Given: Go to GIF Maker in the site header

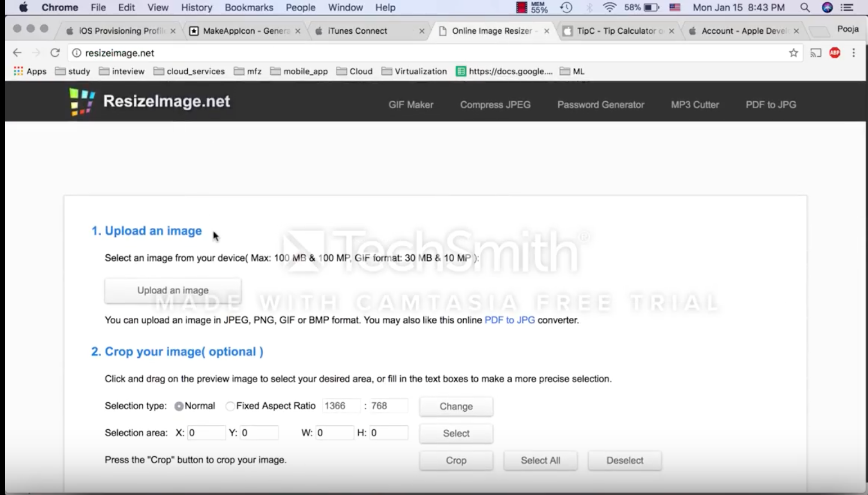Looking at the screenshot, I should 411,105.
